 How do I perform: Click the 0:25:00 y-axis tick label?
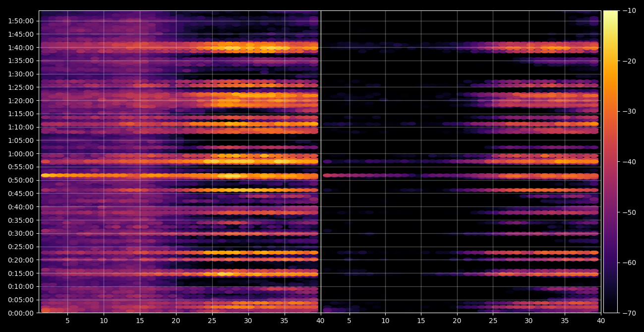(x=20, y=247)
